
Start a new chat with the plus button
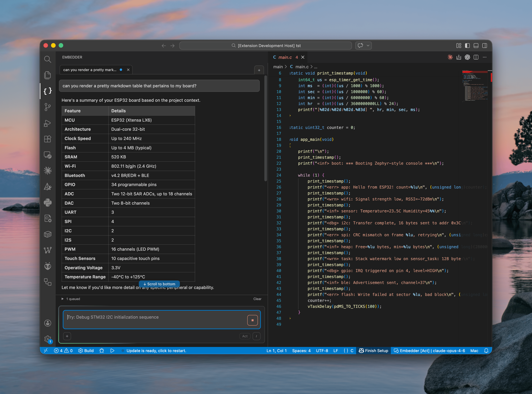[x=259, y=70]
